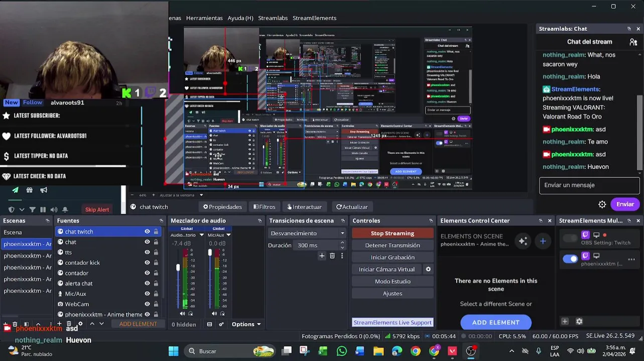The height and width of the screenshot is (361, 644).
Task: Open the Ajustar a la ventana zoom dropdown
Action: click(x=201, y=195)
